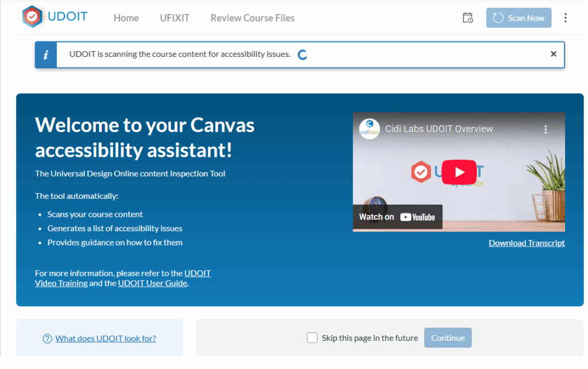Switch to the UFIXIT tab
The image size is (588, 369).
coord(175,18)
